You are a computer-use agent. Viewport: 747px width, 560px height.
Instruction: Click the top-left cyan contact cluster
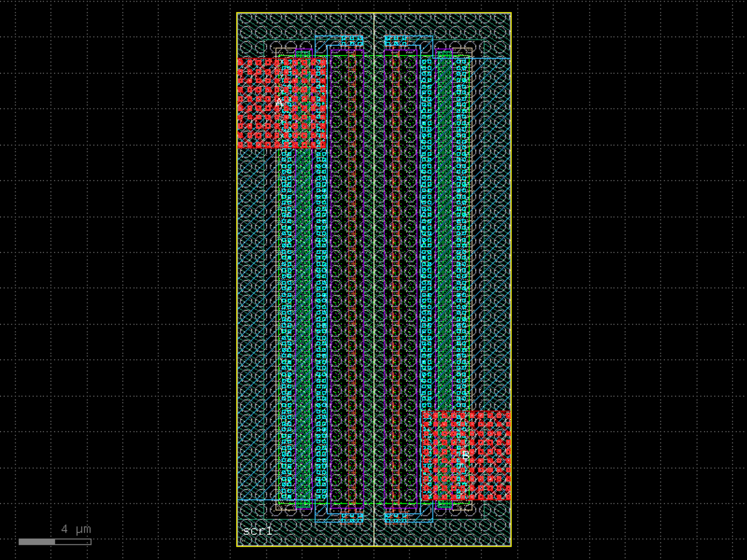[352, 41]
